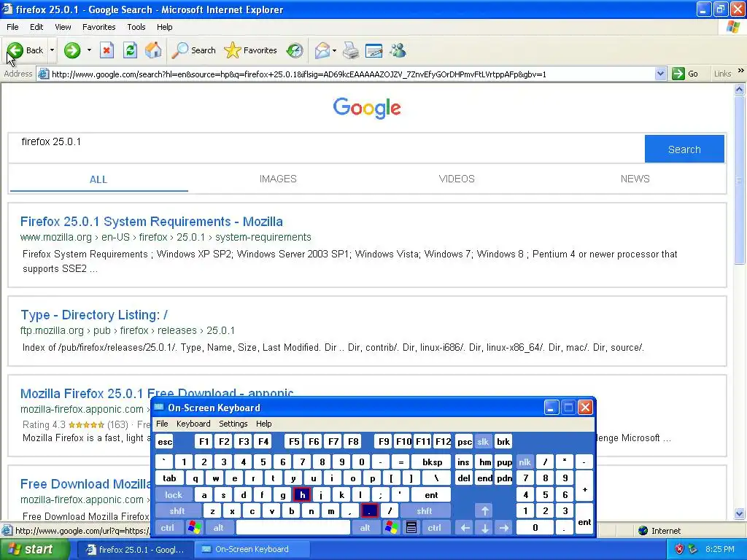Click the right Windows key on keyboard
The width and height of the screenshot is (747, 560).
click(x=392, y=527)
